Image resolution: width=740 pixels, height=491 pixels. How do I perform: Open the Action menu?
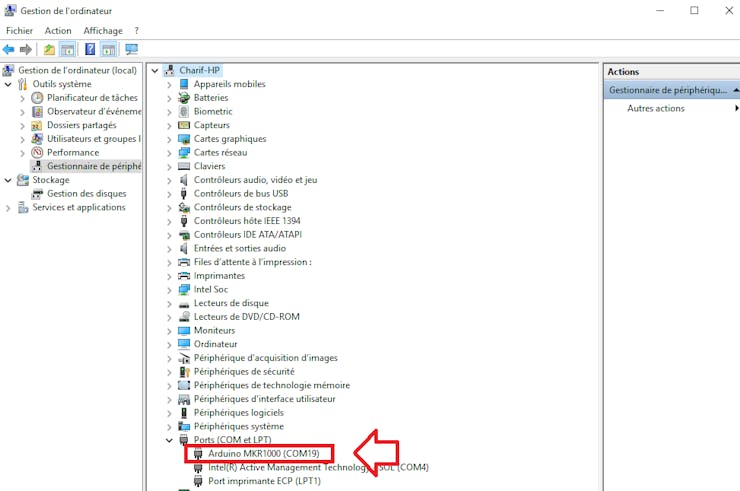tap(58, 31)
